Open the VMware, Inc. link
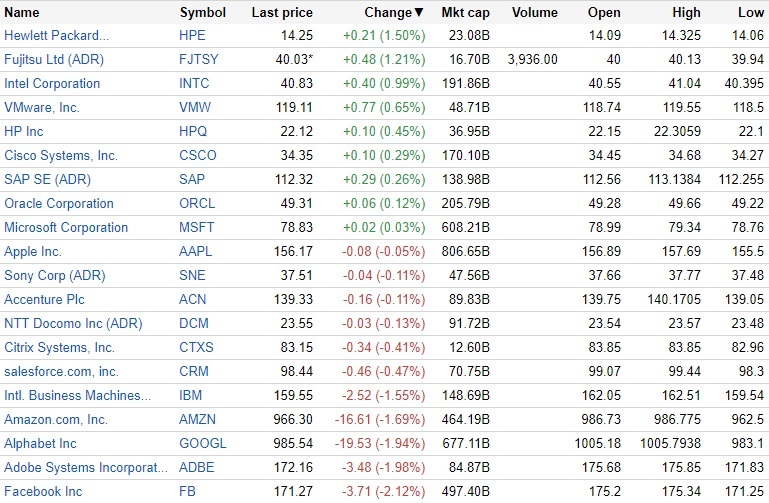The height and width of the screenshot is (503, 769). [x=42, y=107]
